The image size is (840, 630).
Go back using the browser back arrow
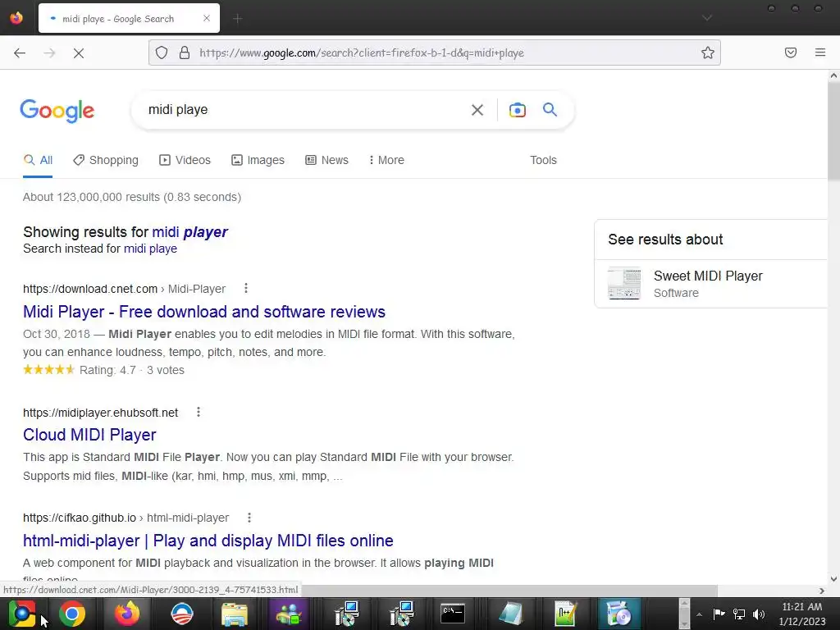20,52
